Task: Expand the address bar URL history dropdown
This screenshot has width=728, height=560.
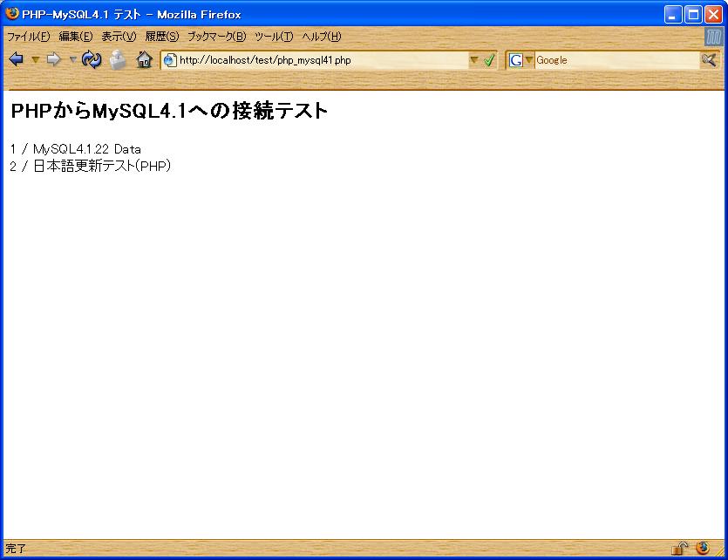Action: pos(474,60)
